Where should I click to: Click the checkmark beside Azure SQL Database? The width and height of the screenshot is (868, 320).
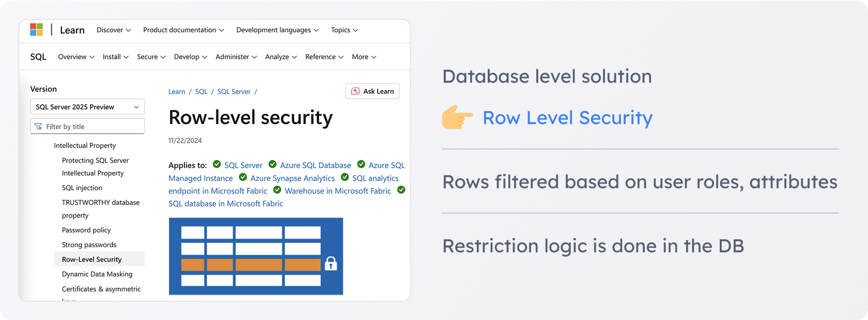coord(272,164)
